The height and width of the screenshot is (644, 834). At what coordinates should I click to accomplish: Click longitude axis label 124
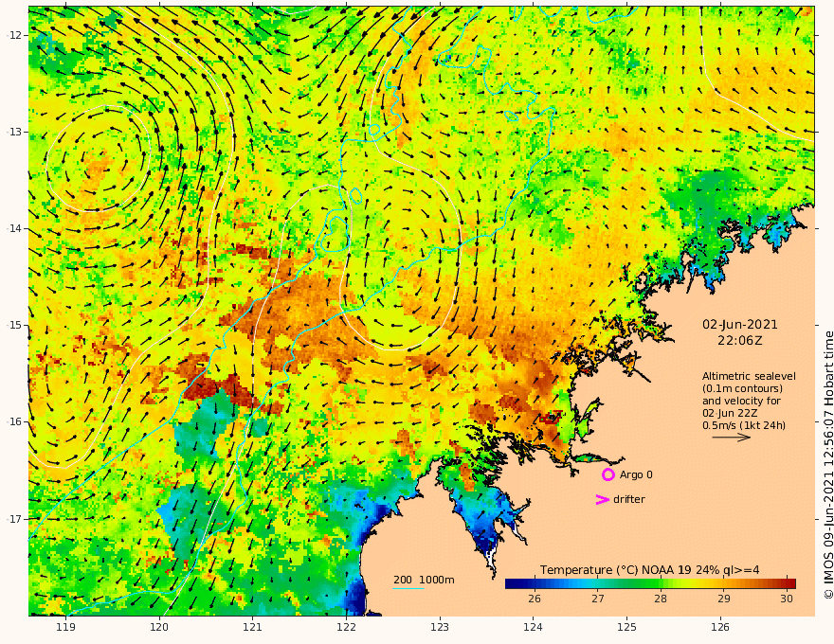(x=533, y=628)
